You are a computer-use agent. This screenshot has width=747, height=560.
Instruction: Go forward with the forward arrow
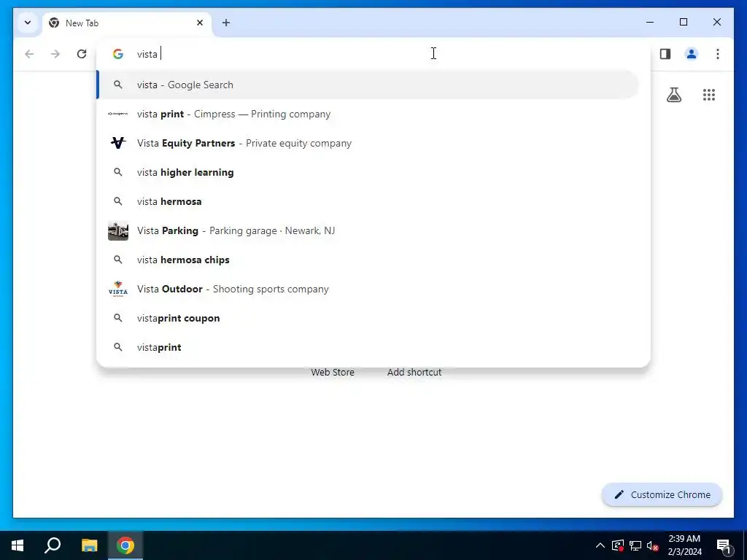point(55,54)
